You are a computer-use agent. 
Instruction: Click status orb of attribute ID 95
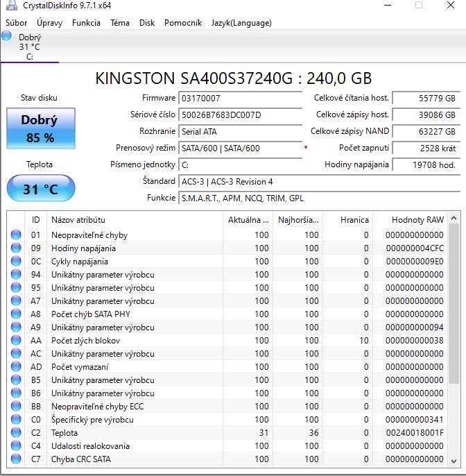tap(16, 287)
